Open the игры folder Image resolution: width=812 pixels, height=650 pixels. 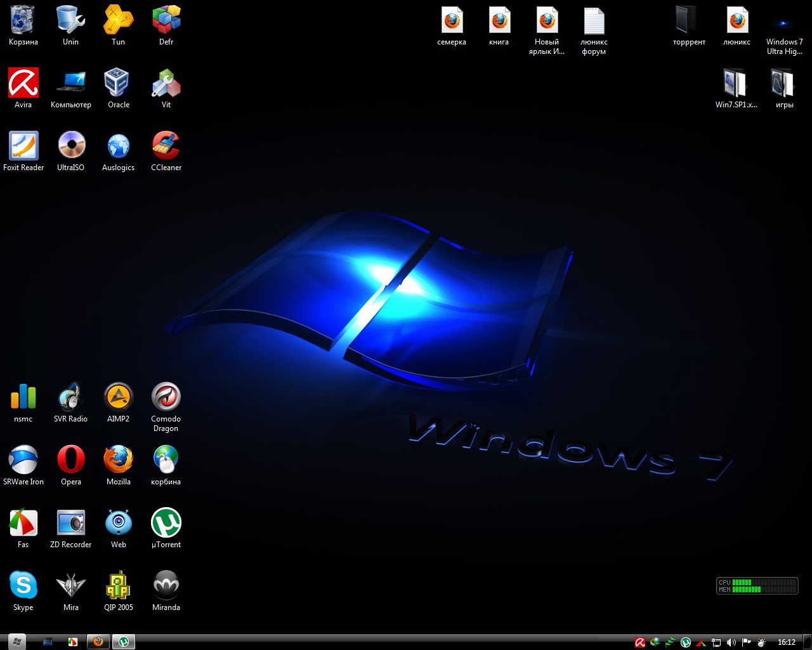[x=785, y=88]
